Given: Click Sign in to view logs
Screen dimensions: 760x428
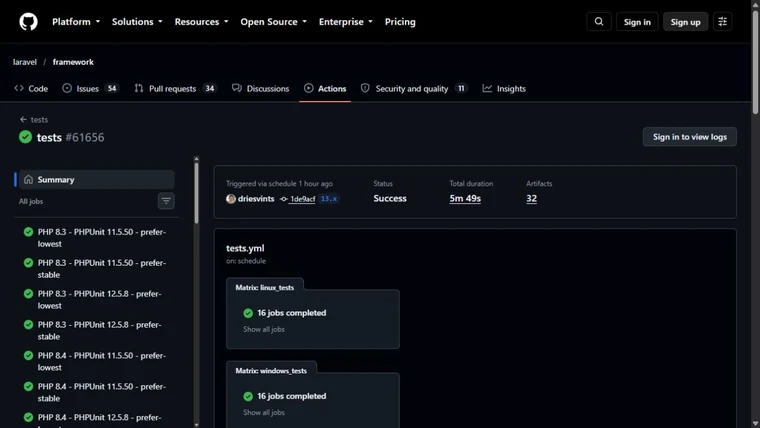Looking at the screenshot, I should [x=690, y=137].
